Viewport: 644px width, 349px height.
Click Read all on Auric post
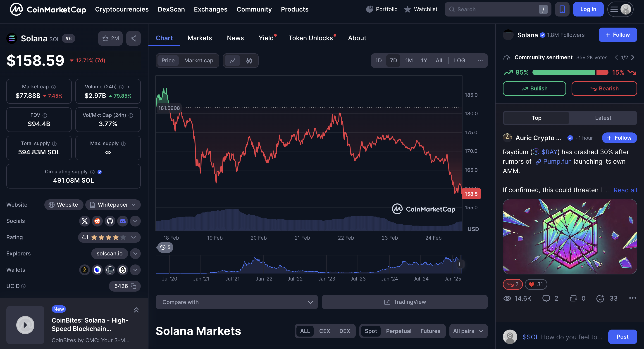pos(625,190)
